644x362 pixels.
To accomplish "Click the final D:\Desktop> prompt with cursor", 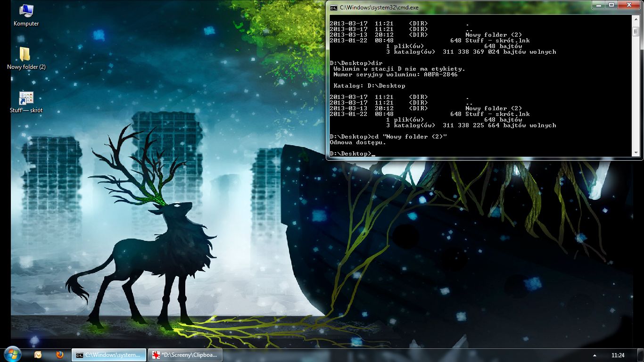I will point(352,154).
